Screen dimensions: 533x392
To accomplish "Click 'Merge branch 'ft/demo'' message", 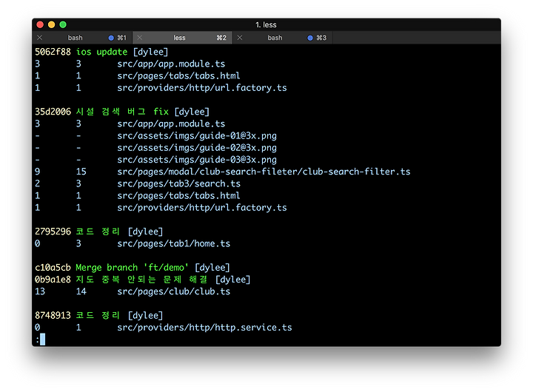I will [132, 268].
